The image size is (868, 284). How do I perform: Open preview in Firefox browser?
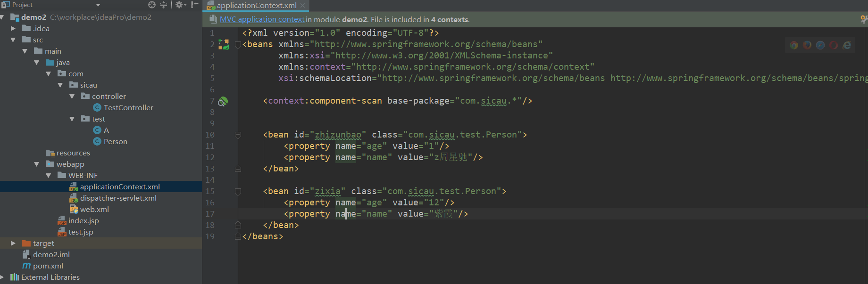point(808,45)
